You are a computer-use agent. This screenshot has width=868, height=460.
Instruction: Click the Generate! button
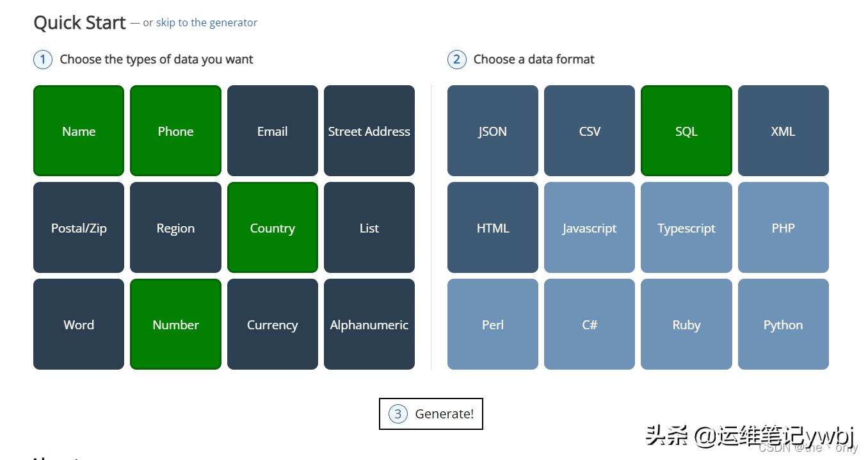click(x=431, y=414)
